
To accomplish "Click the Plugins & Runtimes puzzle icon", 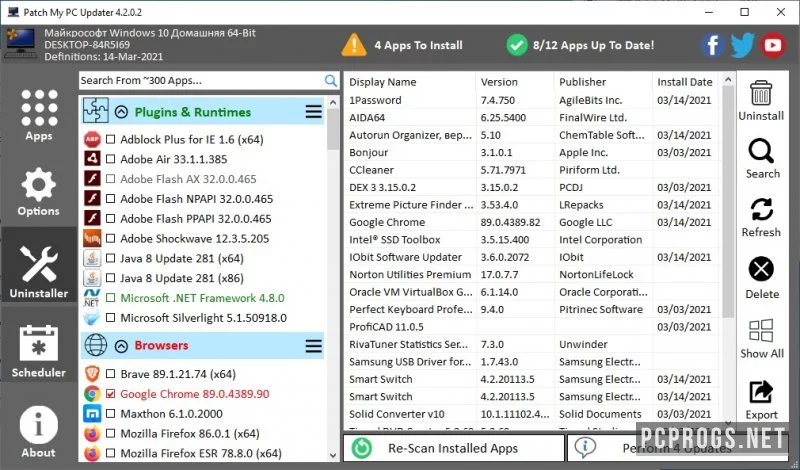I will (x=95, y=111).
